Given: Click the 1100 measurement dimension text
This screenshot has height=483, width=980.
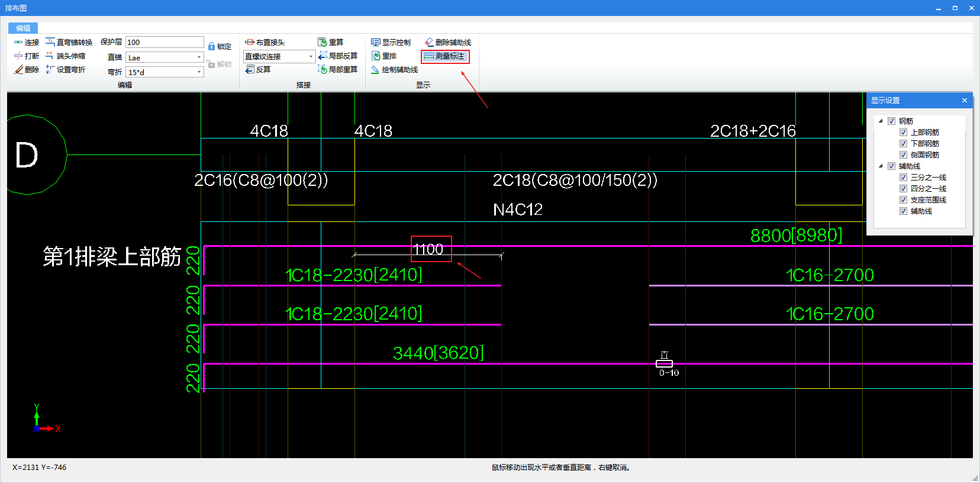Looking at the screenshot, I should click(x=428, y=249).
